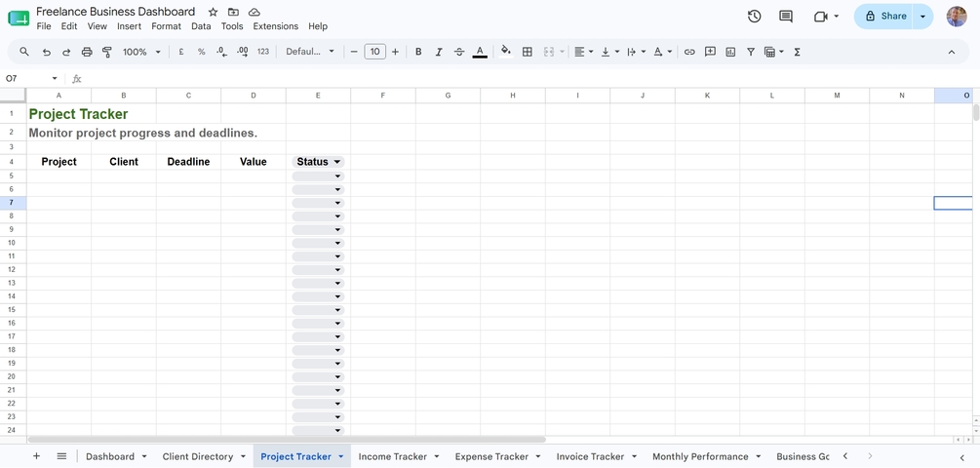
Task: Click the Undo arrow icon
Action: tap(46, 52)
